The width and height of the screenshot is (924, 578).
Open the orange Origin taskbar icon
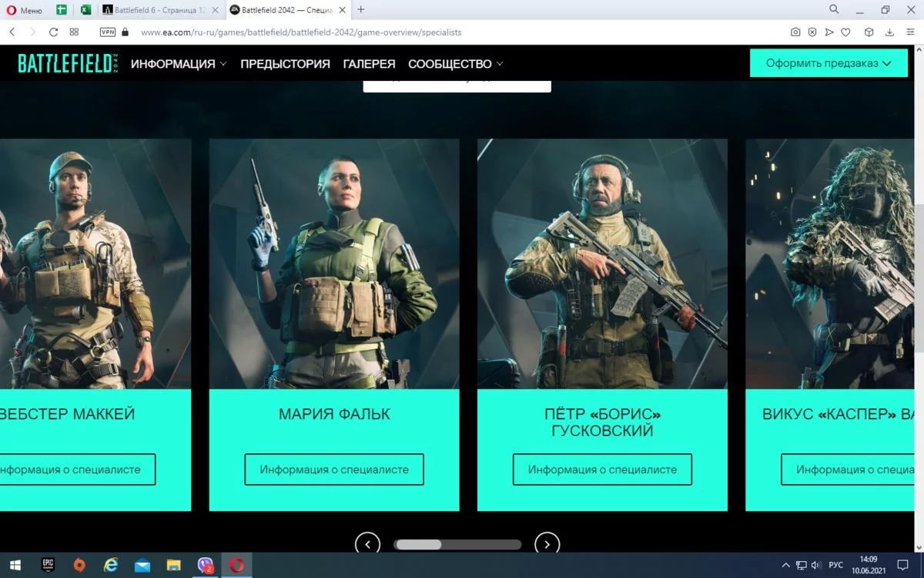(x=79, y=565)
